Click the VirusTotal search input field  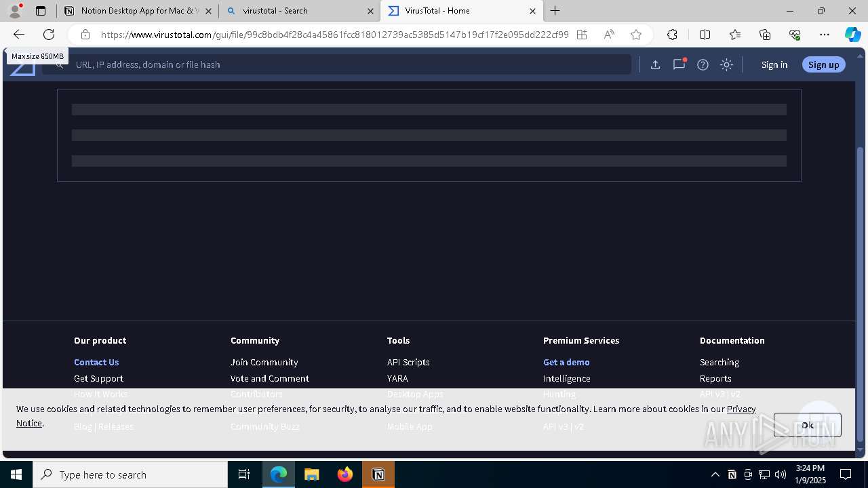(337, 64)
